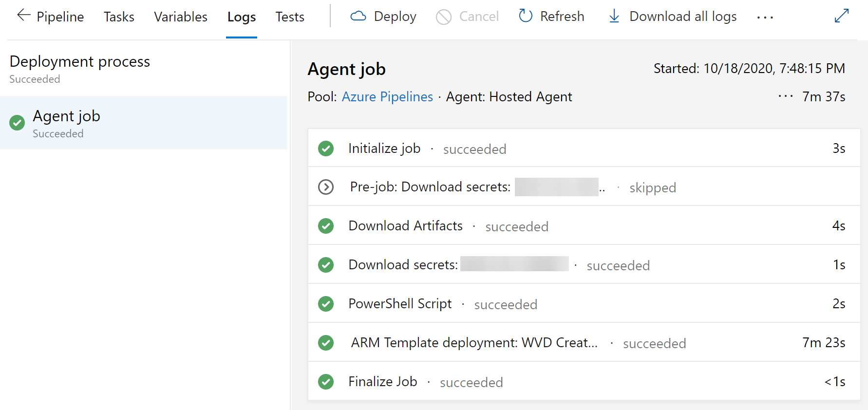Select the Logs tab

[242, 17]
